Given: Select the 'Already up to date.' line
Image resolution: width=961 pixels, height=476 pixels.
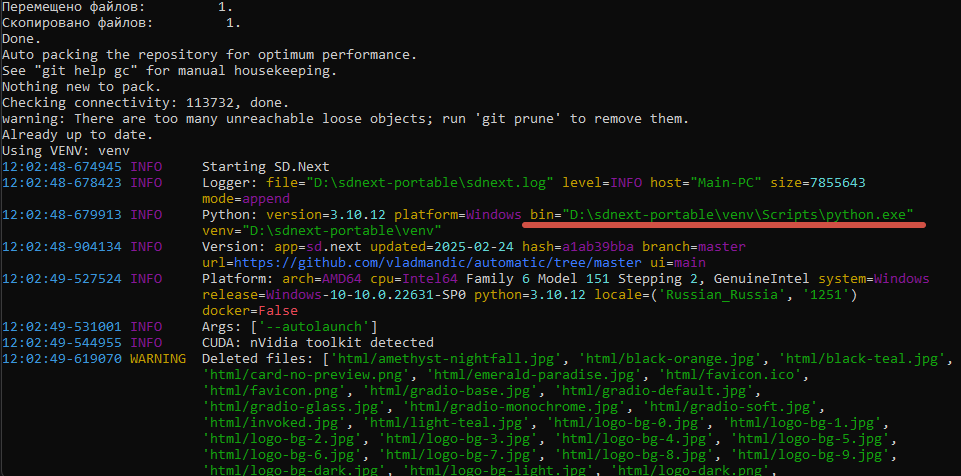Looking at the screenshot, I should click(x=77, y=134).
